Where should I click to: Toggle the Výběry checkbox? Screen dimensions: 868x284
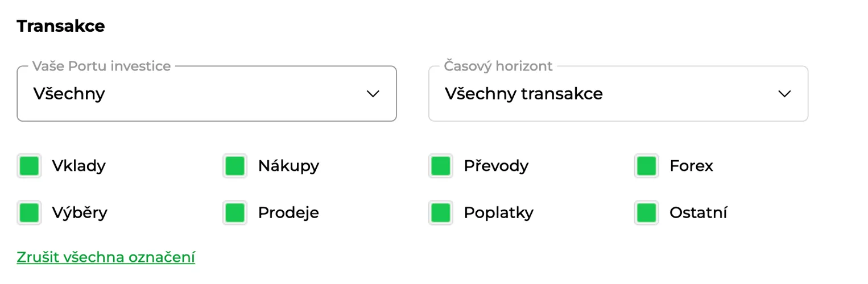click(x=29, y=212)
